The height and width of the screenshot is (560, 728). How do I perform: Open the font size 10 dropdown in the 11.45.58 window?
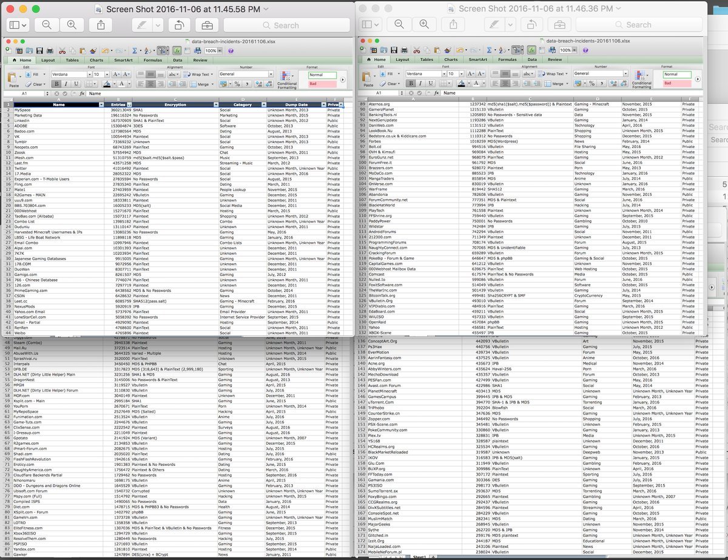(x=107, y=74)
